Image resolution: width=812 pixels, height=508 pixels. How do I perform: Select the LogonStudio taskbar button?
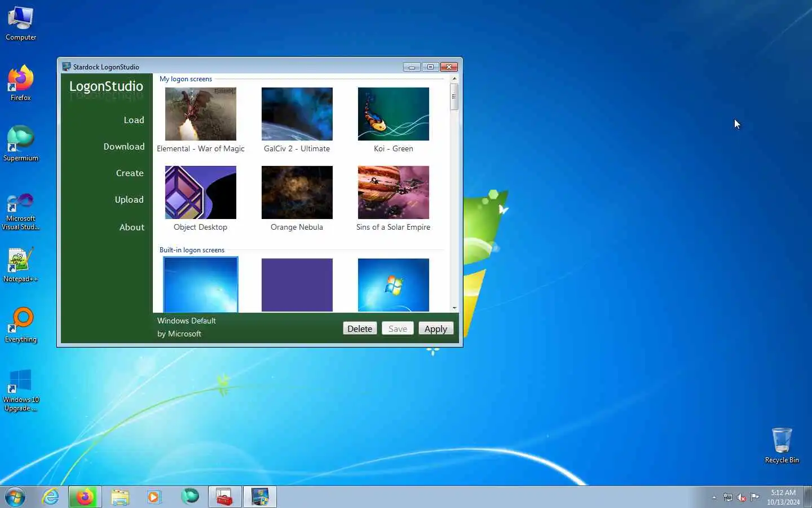(260, 497)
